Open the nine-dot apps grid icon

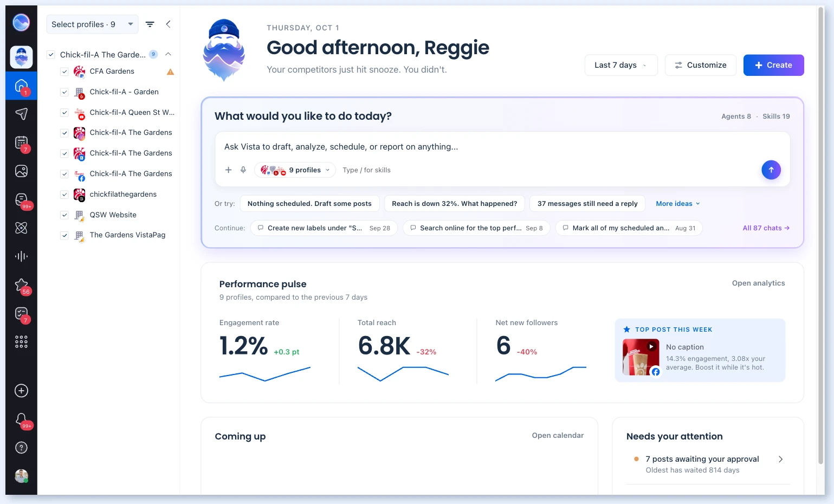[21, 341]
